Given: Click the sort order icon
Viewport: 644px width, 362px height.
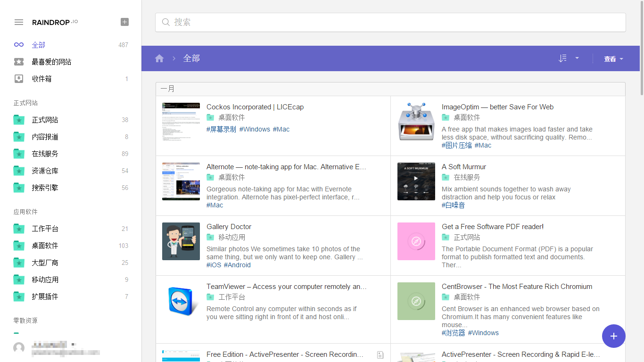Looking at the screenshot, I should [x=562, y=58].
